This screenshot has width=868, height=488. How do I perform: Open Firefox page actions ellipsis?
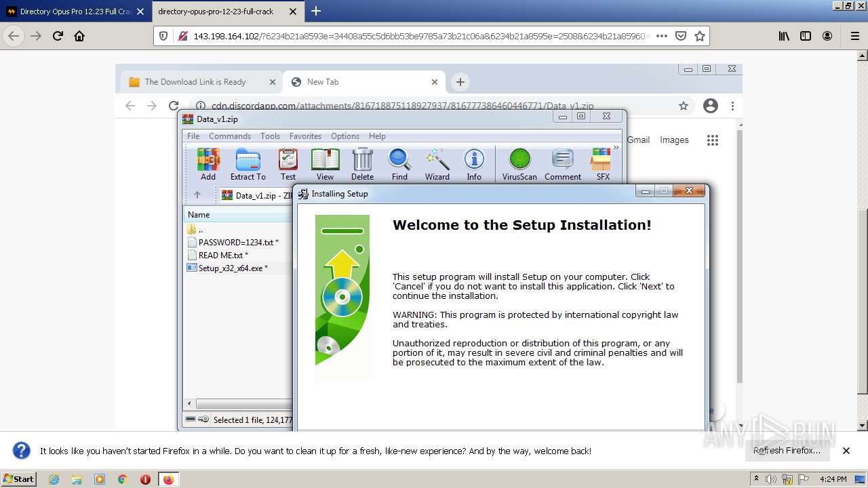tap(662, 36)
